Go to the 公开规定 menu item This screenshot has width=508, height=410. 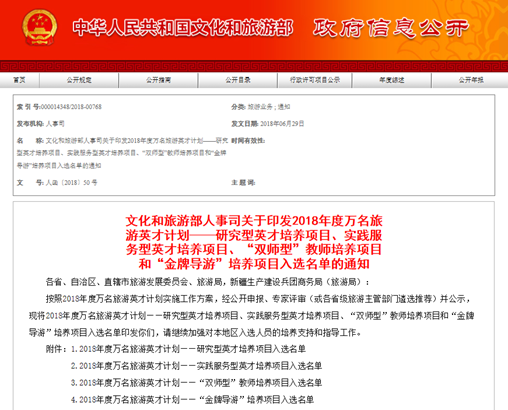[x=79, y=80]
